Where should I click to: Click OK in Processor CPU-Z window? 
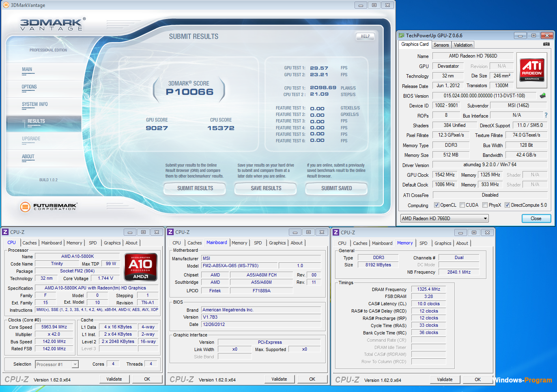pos(147,379)
